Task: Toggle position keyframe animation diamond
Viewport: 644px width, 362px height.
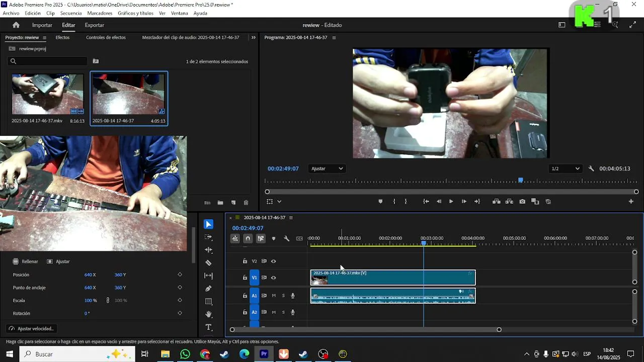Action: click(x=180, y=275)
